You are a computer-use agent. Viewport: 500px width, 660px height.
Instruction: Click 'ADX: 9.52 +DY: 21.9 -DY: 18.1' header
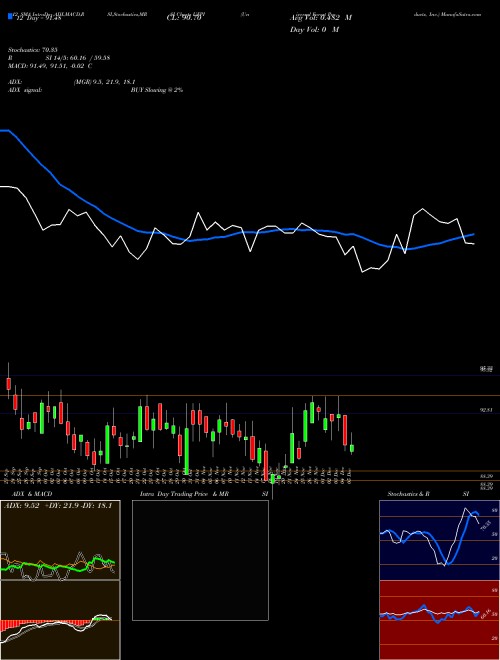(x=58, y=506)
